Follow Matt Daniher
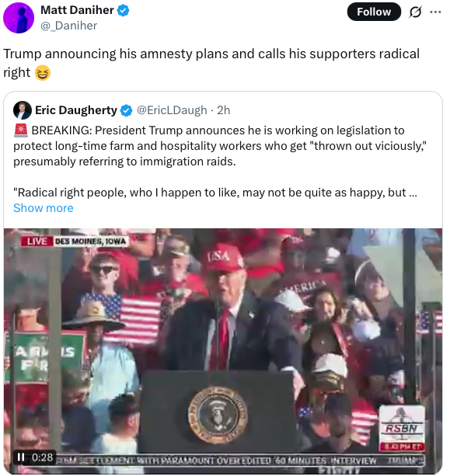450x476 pixels. [374, 12]
